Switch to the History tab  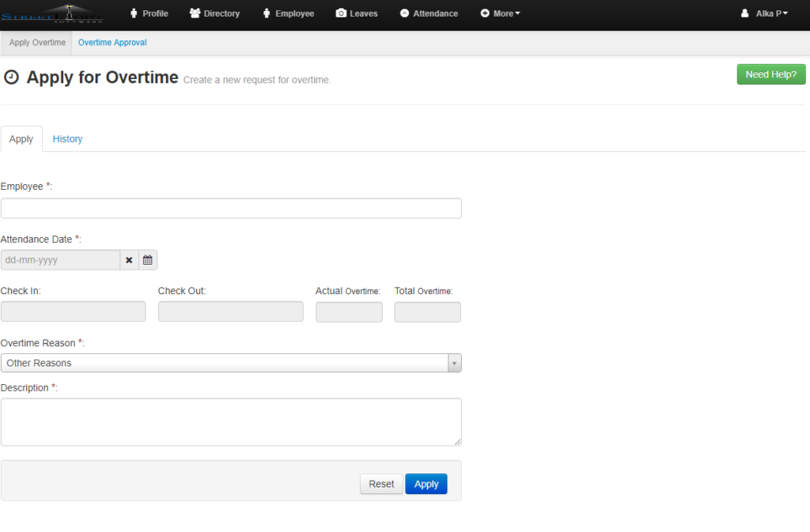pos(67,138)
